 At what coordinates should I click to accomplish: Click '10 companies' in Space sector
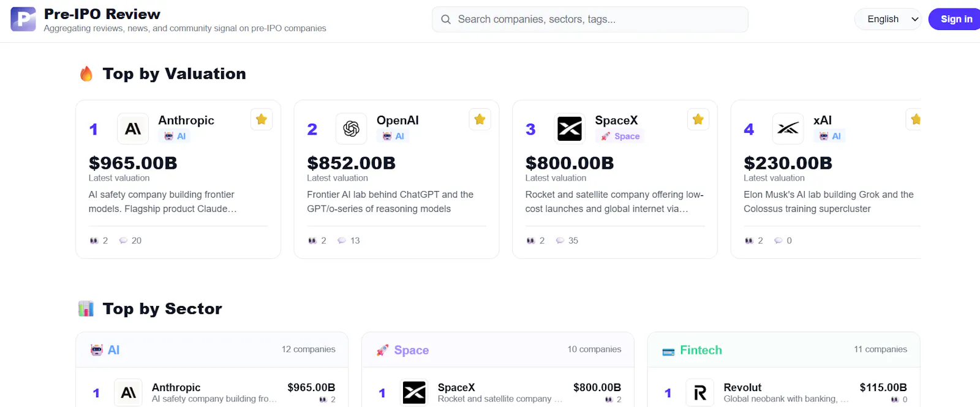coord(594,349)
